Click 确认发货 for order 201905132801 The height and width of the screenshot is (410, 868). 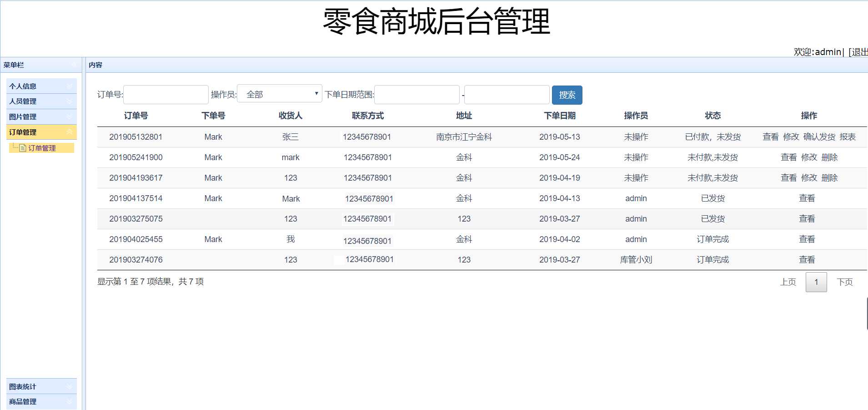click(x=819, y=137)
